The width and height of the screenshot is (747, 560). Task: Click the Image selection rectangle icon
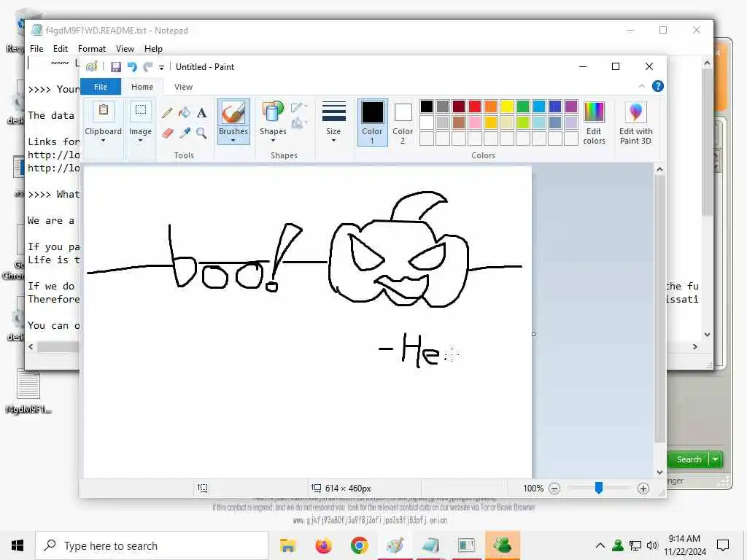coord(141,112)
